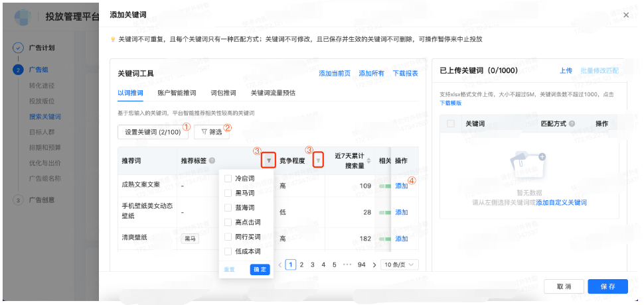Click the completed 广告计划 step icon
The height and width of the screenshot is (305, 644).
[18, 48]
